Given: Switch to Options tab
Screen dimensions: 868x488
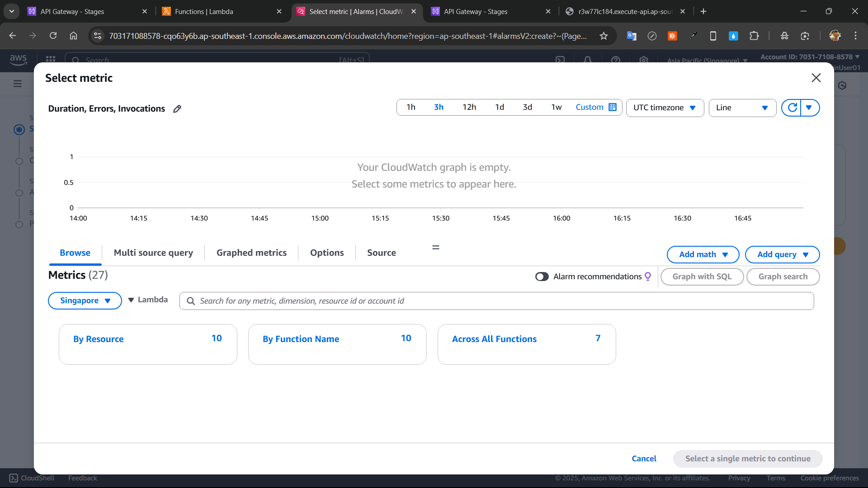Looking at the screenshot, I should pos(327,253).
